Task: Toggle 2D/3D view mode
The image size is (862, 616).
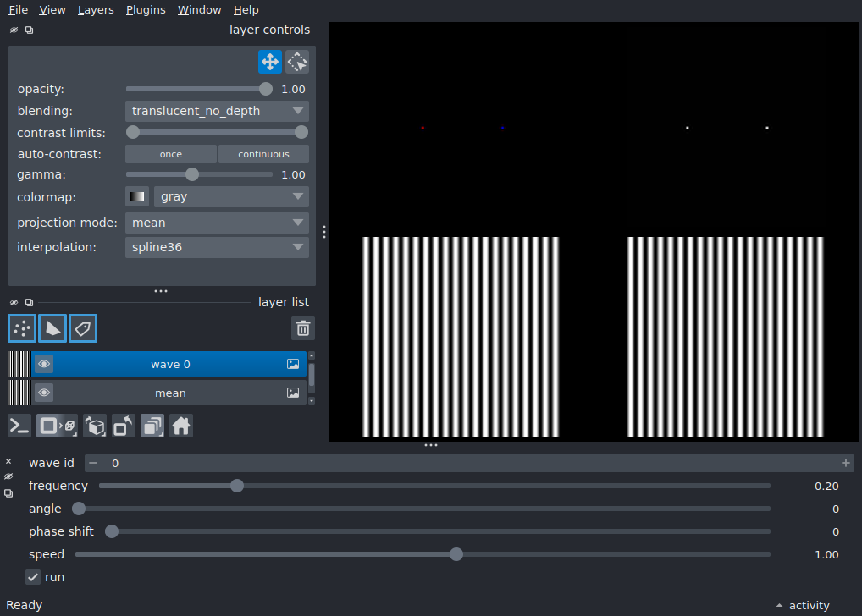Action: (x=58, y=426)
